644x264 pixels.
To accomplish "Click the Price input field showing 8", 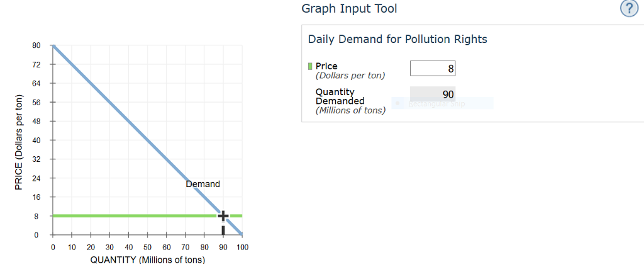I will coord(433,68).
